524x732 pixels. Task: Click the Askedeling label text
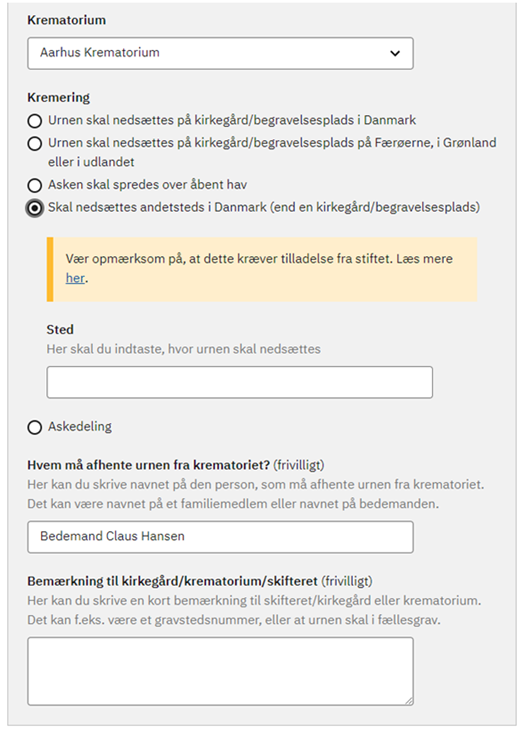click(80, 427)
